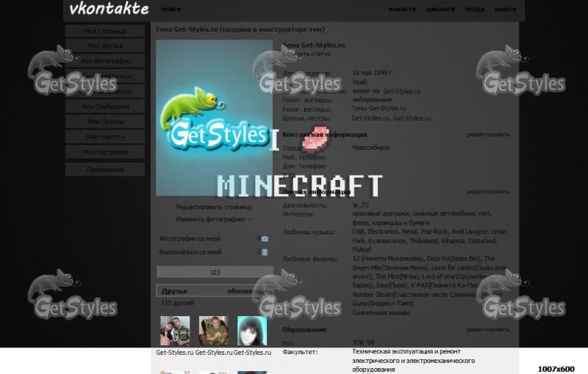The width and height of the screenshot is (588, 374).
Task: Click редактировать next to Контактная информация
Action: pos(488,134)
